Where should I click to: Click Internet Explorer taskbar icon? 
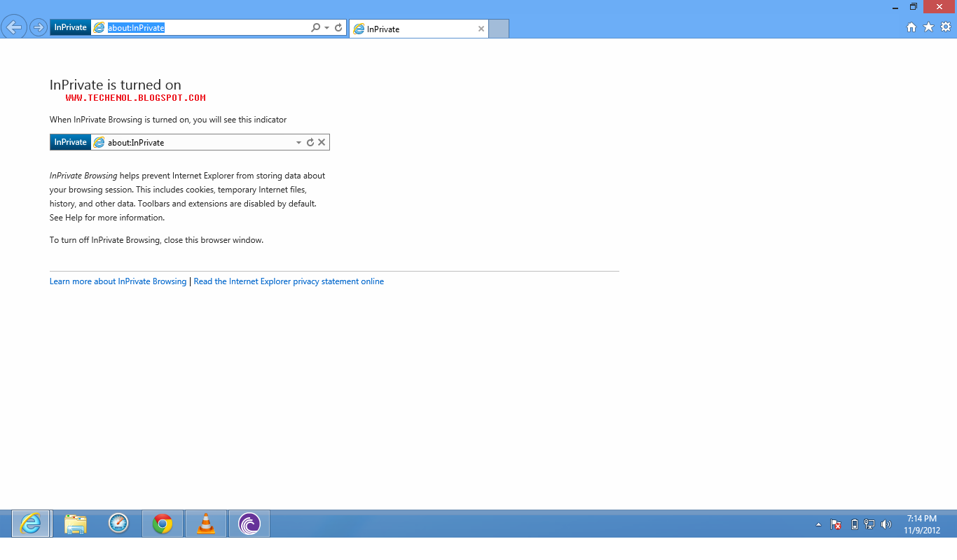click(31, 524)
